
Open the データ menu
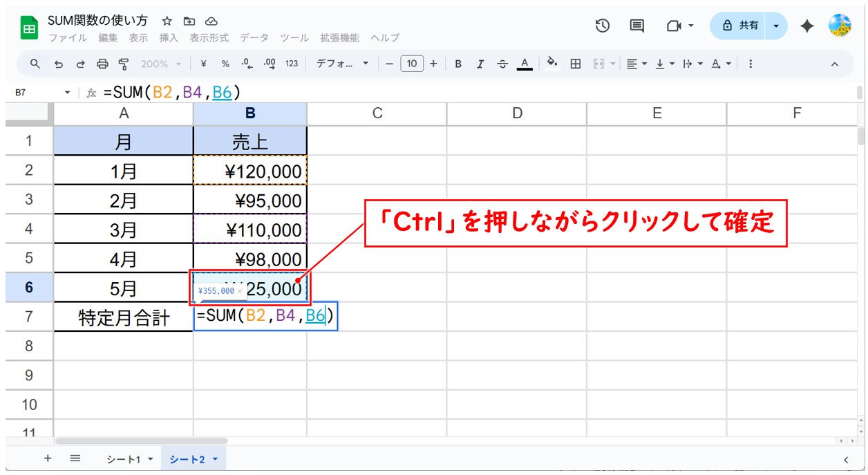pos(254,38)
